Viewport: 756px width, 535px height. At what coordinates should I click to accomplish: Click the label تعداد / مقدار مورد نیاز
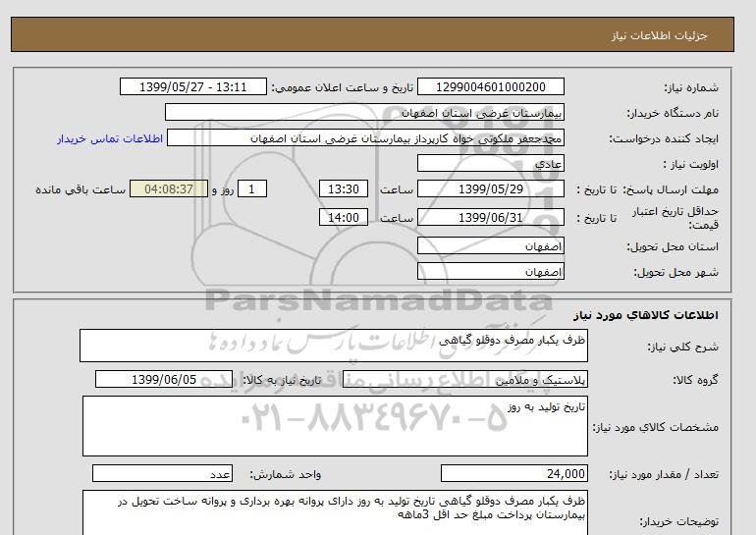(664, 474)
